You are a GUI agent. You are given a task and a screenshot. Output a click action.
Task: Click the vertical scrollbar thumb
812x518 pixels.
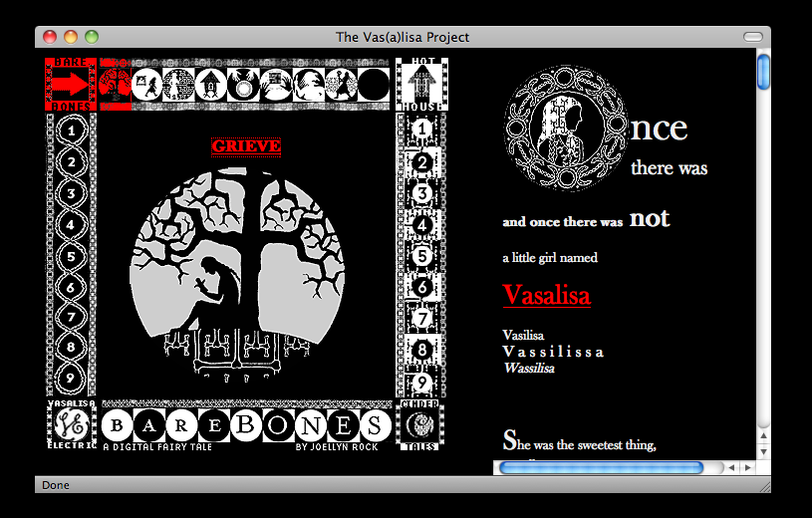click(763, 72)
